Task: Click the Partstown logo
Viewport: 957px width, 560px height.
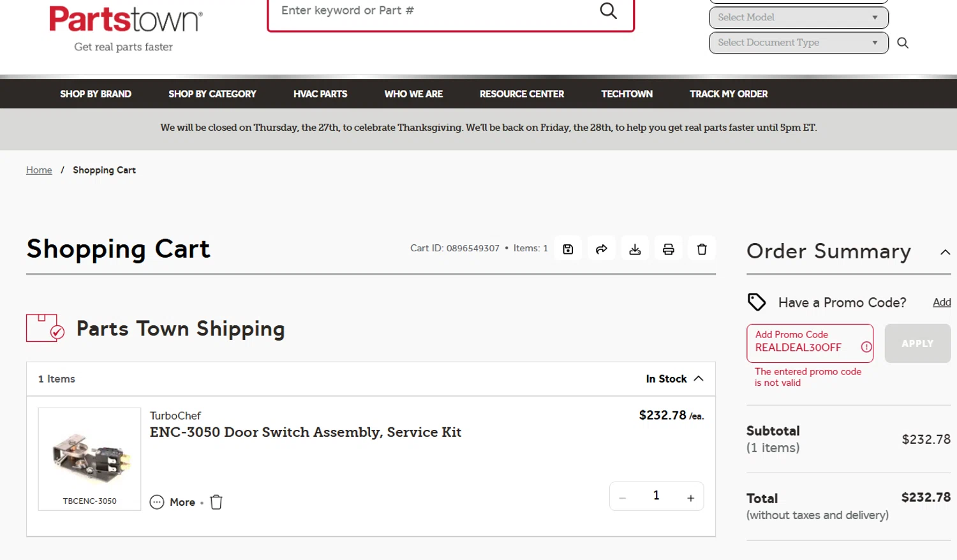Action: 126,19
